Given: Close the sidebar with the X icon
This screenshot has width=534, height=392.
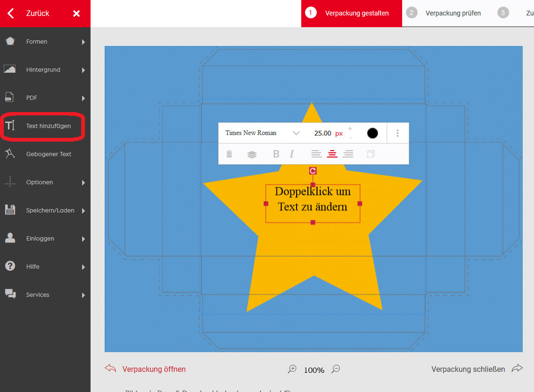Looking at the screenshot, I should pos(76,14).
